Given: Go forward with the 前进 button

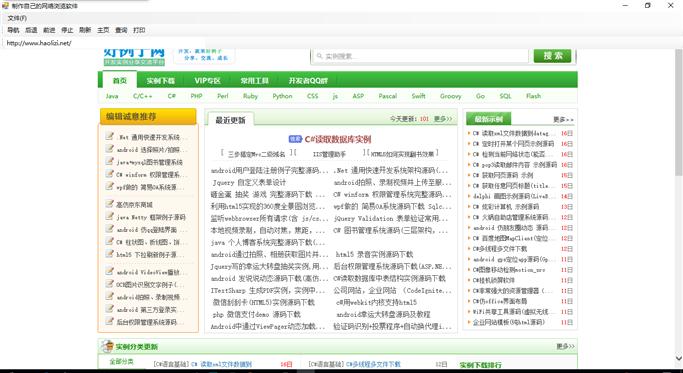Looking at the screenshot, I should [49, 30].
